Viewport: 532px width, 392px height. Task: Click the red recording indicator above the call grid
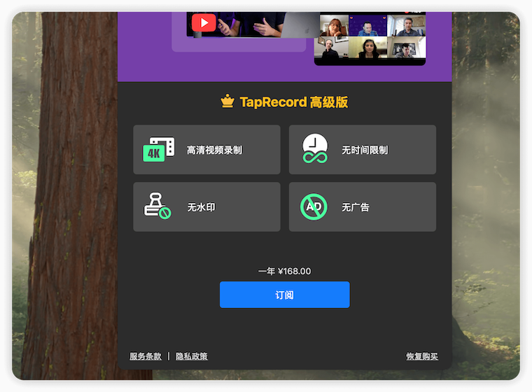point(407,12)
